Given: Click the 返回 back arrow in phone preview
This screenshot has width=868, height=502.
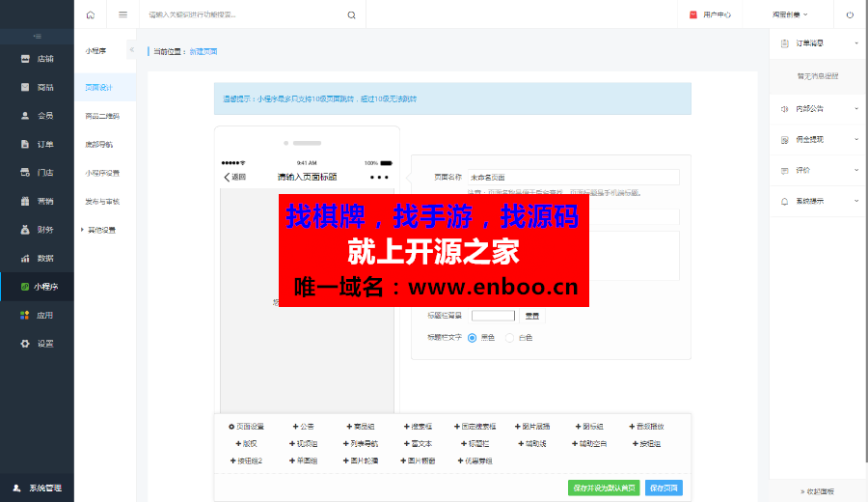Looking at the screenshot, I should point(234,178).
